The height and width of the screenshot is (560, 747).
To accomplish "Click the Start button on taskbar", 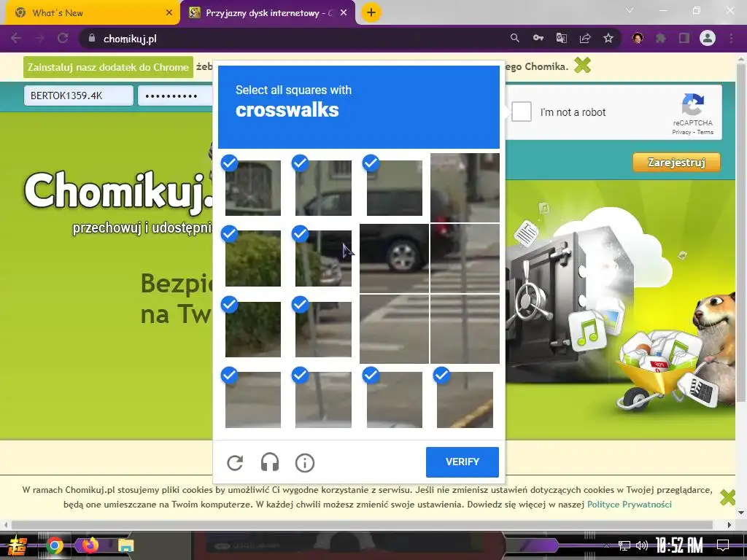I will (x=18, y=545).
